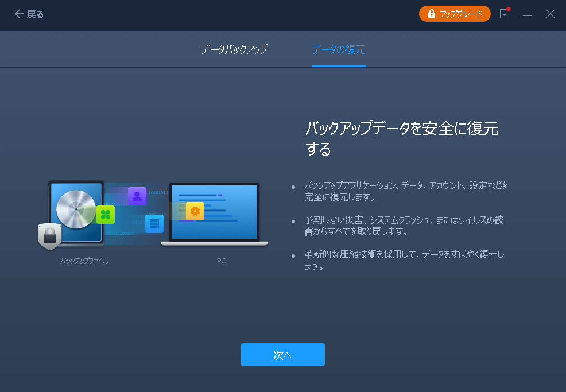
Task: Close the application window
Action: tap(550, 14)
